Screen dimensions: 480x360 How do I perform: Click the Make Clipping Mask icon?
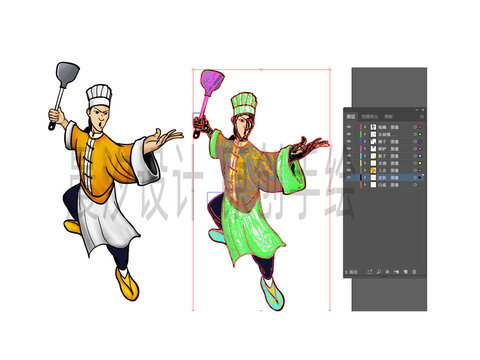pyautogui.click(x=387, y=272)
